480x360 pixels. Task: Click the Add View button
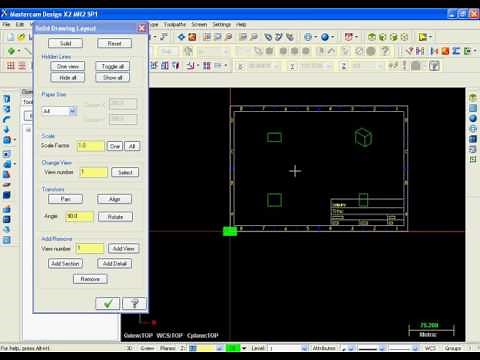click(123, 248)
